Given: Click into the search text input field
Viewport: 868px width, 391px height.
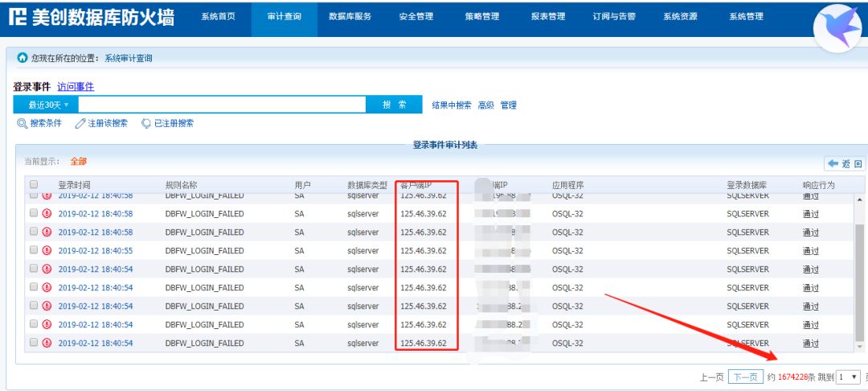Looking at the screenshot, I should click(223, 105).
